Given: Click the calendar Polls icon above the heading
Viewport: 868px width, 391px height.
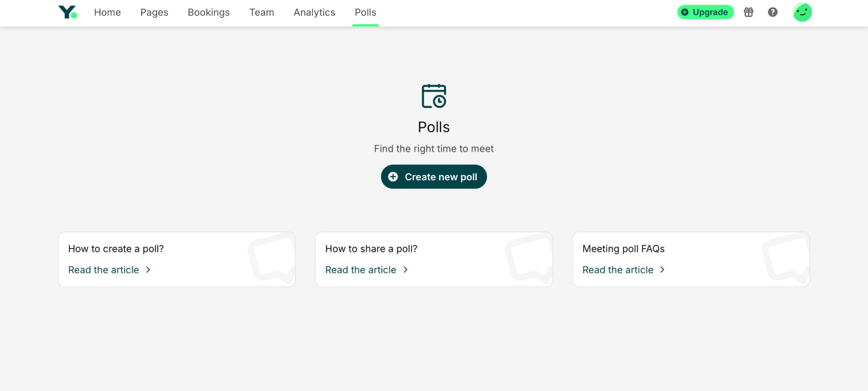Looking at the screenshot, I should (433, 96).
